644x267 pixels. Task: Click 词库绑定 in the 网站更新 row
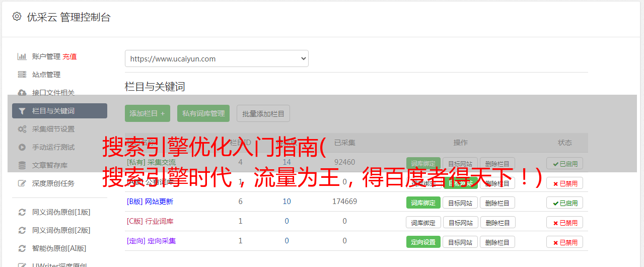[423, 203]
